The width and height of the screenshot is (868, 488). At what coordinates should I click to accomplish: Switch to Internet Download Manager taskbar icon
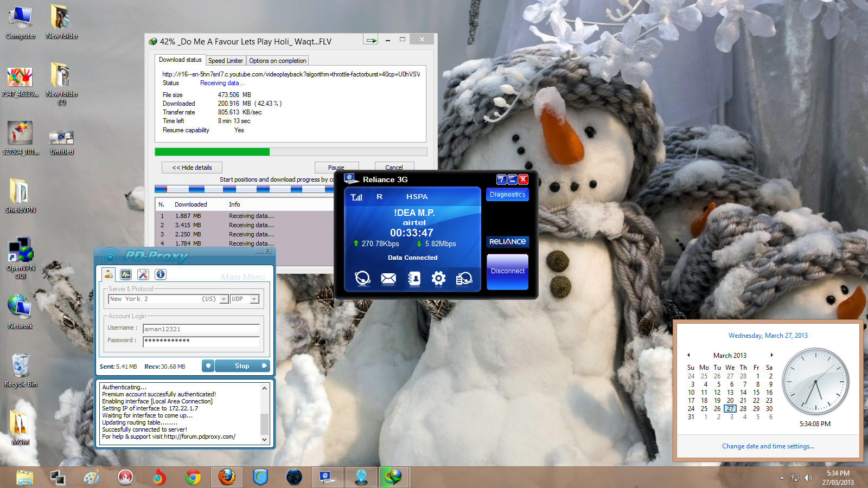click(394, 477)
